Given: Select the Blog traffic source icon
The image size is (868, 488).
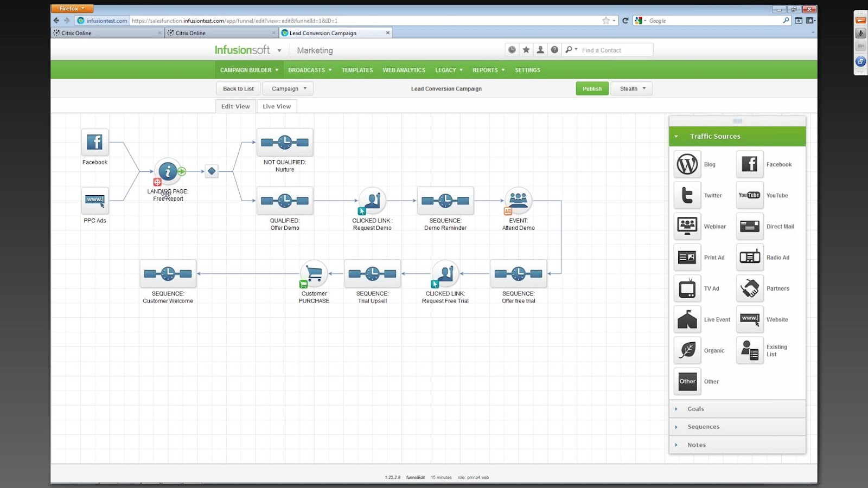Looking at the screenshot, I should [x=687, y=164].
